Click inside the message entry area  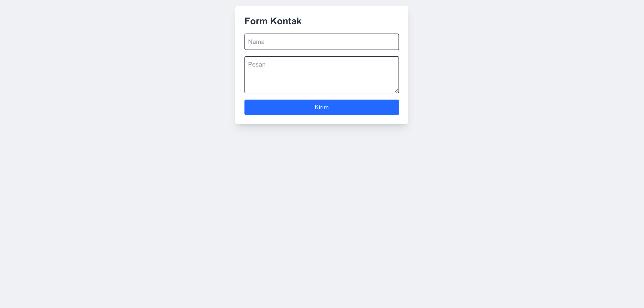pyautogui.click(x=321, y=75)
